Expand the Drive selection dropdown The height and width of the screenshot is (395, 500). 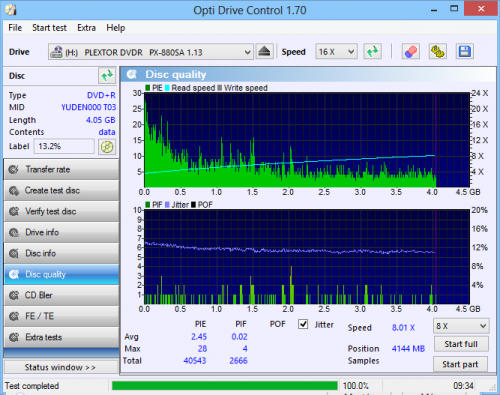(151, 52)
